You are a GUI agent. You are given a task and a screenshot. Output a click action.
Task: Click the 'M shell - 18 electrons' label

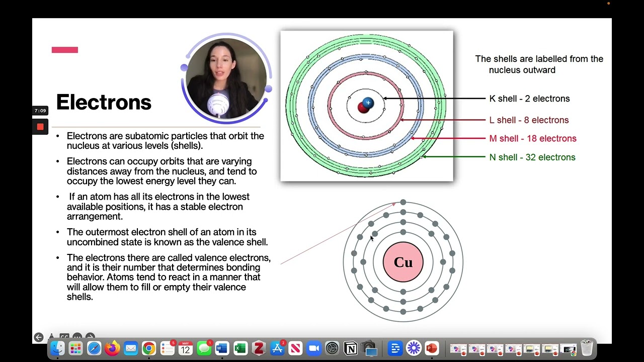pos(533,138)
